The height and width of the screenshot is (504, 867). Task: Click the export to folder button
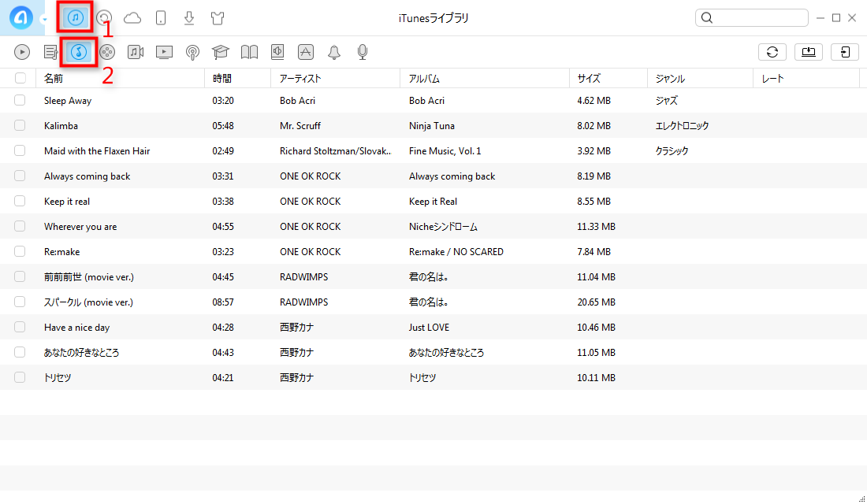[x=845, y=52]
